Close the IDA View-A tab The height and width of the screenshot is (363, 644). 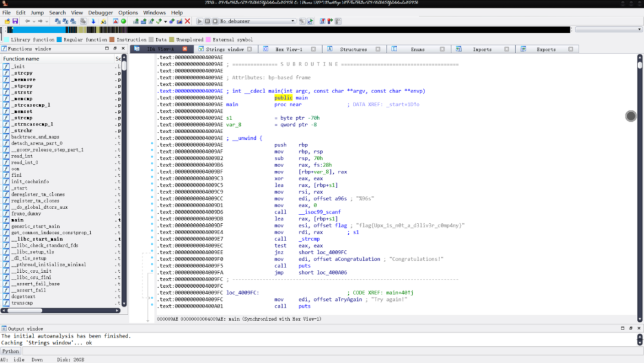click(185, 49)
